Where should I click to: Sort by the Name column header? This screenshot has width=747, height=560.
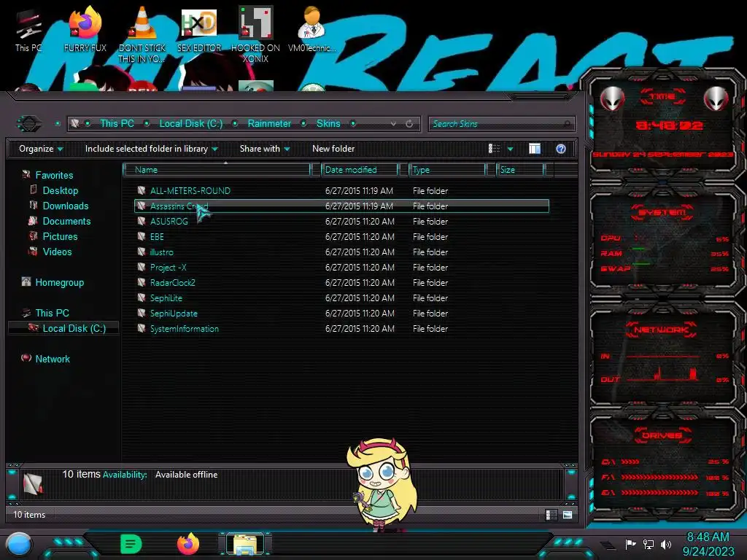[217, 169]
